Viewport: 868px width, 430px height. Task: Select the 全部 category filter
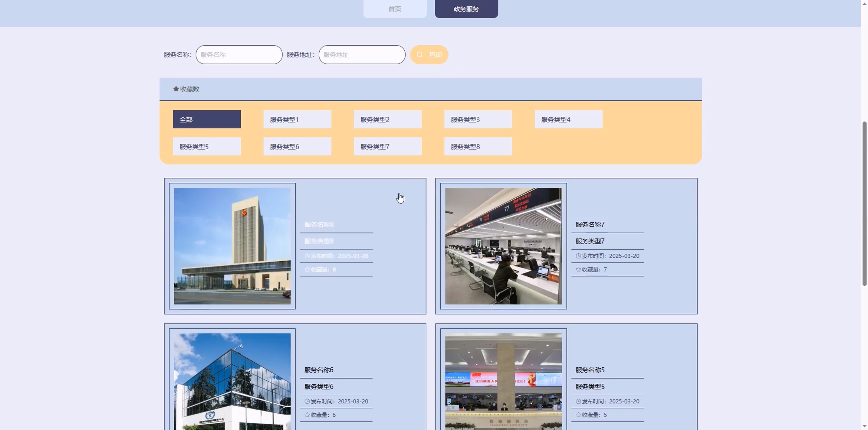206,119
